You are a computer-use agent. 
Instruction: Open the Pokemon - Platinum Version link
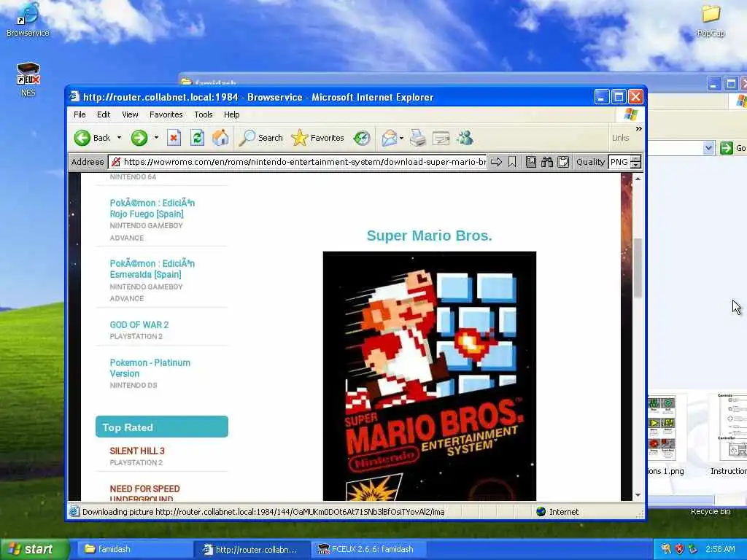pos(150,368)
